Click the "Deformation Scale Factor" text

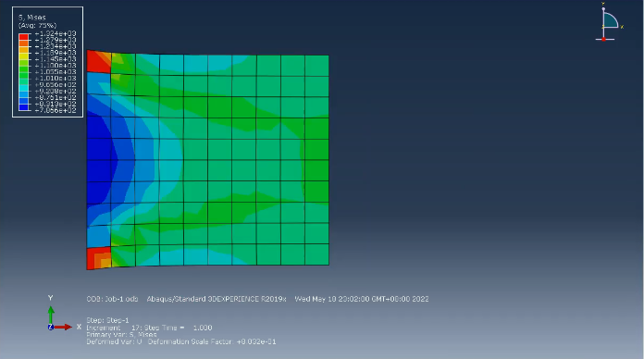(x=191, y=341)
